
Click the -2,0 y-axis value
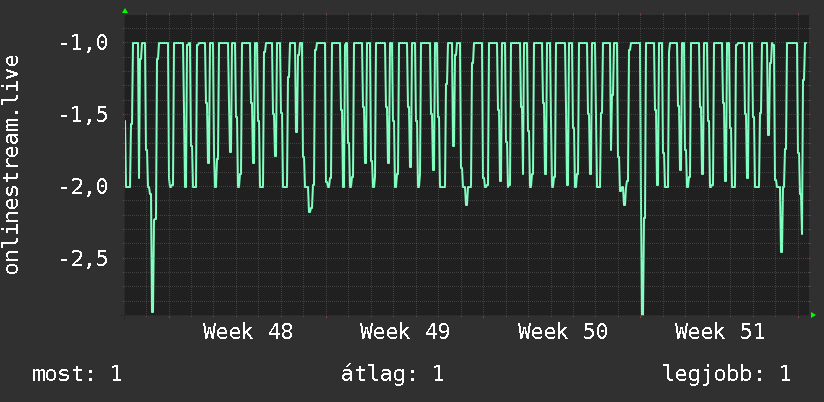[84, 187]
